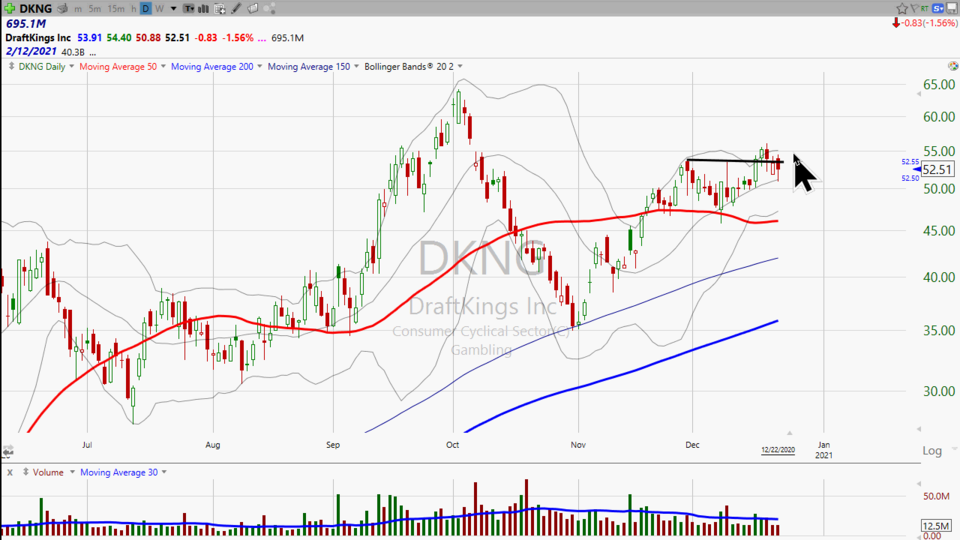Click the blue 695.1M header value
The image size is (960, 540).
[26, 24]
